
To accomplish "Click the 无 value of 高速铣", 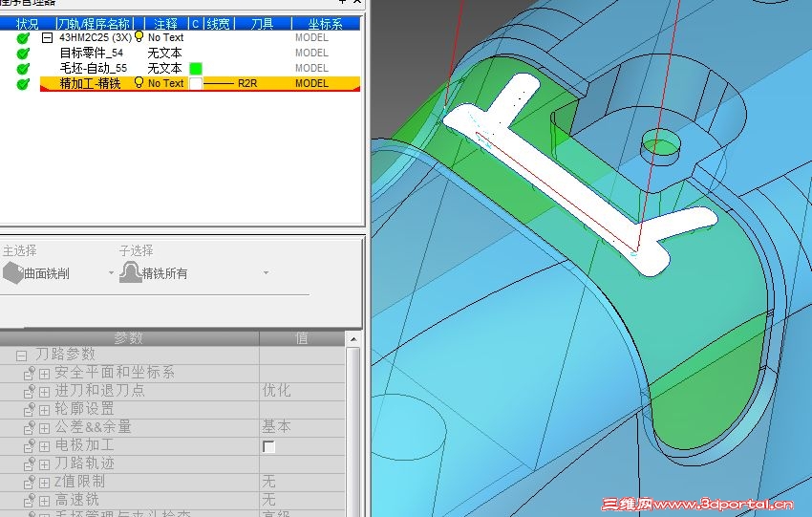I will click(x=268, y=500).
